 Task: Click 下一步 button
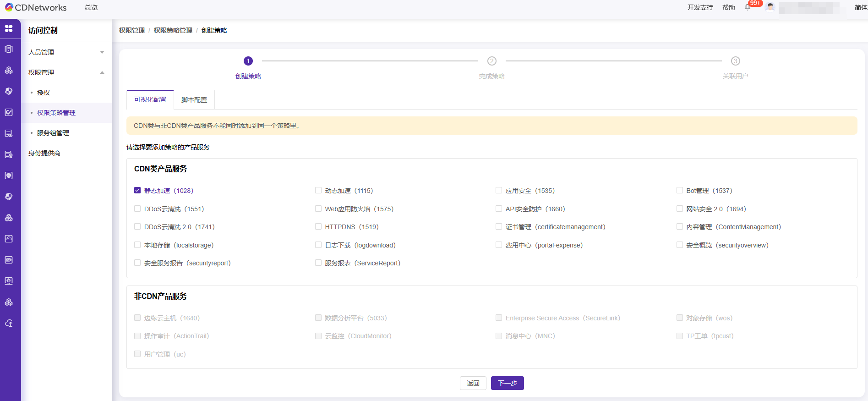[x=508, y=383]
